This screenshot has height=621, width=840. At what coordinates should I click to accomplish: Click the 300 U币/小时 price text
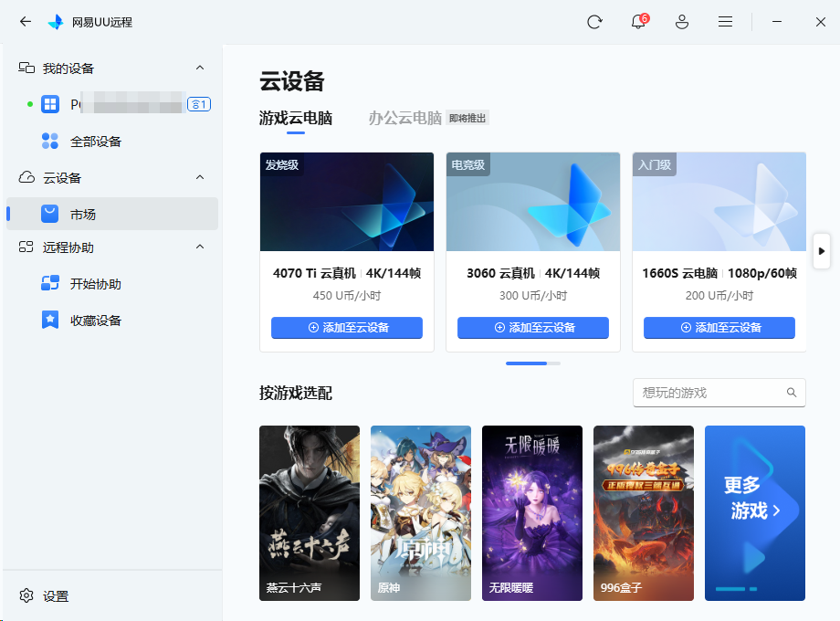pyautogui.click(x=533, y=296)
